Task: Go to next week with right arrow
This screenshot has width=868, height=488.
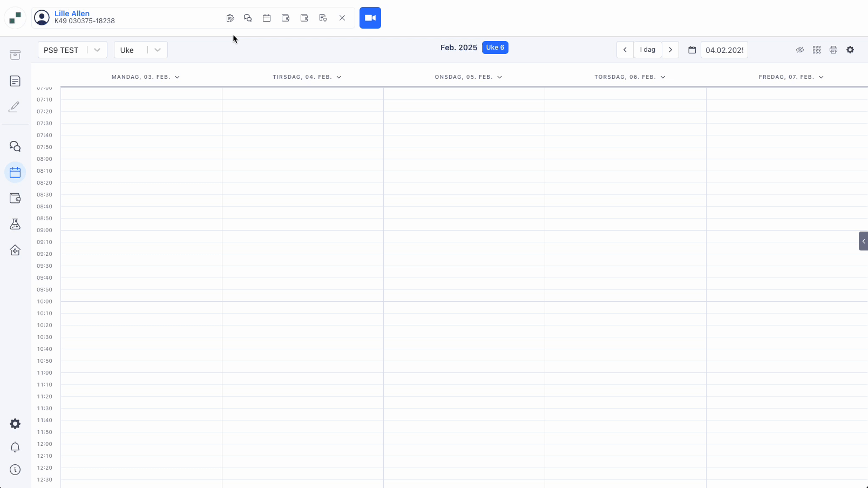Action: coord(670,50)
